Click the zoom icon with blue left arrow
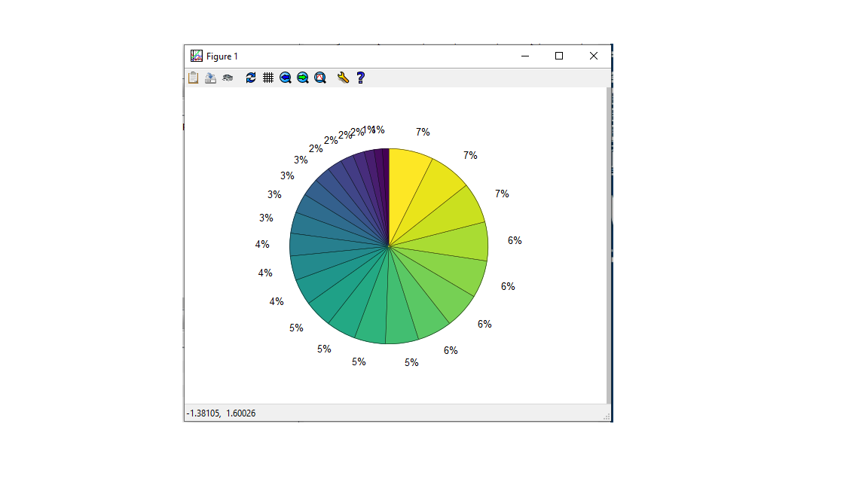Image resolution: width=868 pixels, height=488 pixels. coord(286,78)
